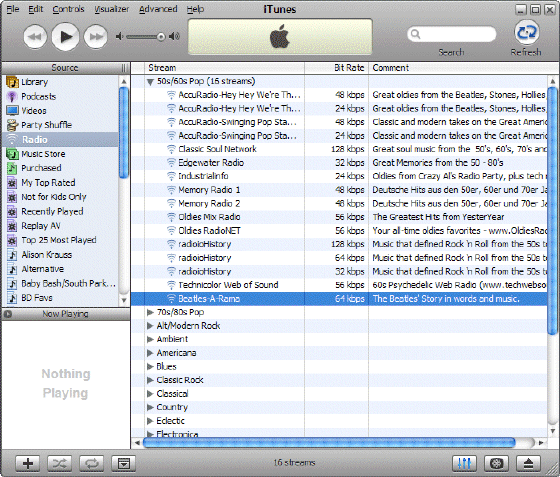Viewport: 560px width, 477px height.
Task: Open the Controls menu
Action: (x=68, y=9)
